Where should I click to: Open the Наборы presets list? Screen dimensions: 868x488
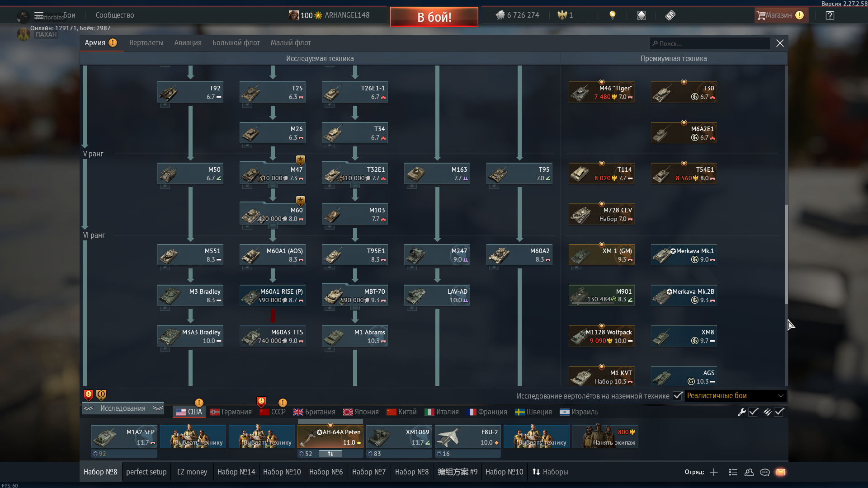(550, 472)
